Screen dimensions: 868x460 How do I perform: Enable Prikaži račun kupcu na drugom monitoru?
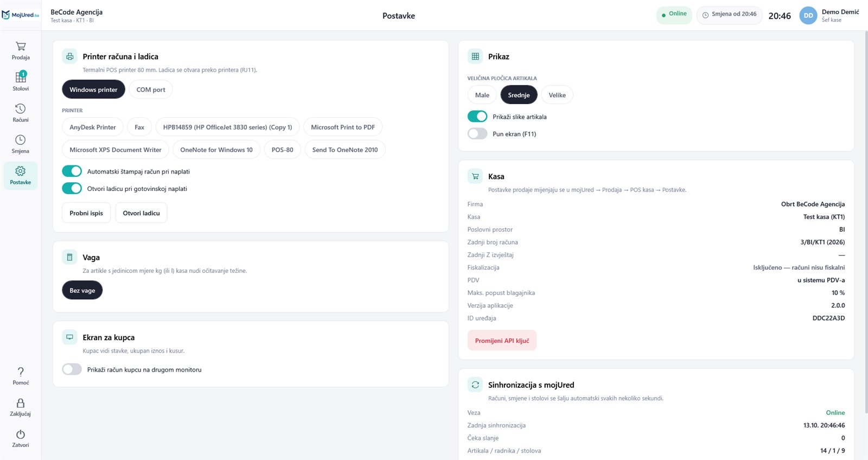click(x=72, y=369)
